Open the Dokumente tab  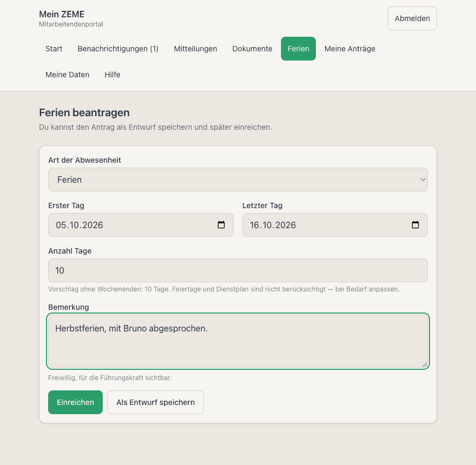point(252,49)
